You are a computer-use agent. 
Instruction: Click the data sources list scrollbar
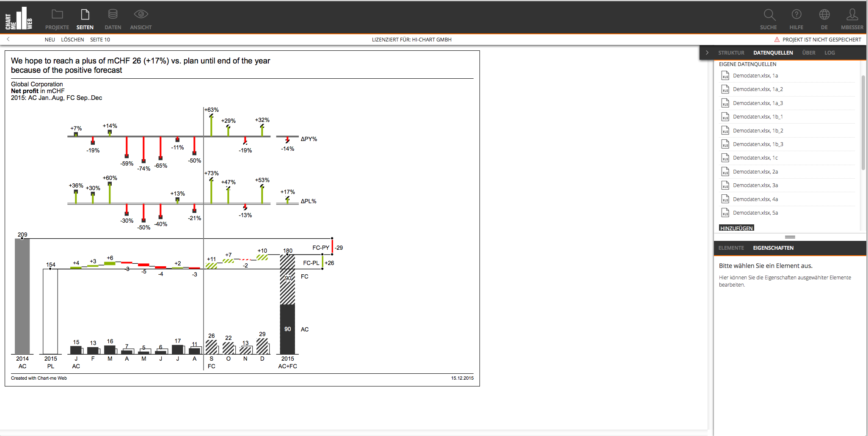tap(863, 123)
